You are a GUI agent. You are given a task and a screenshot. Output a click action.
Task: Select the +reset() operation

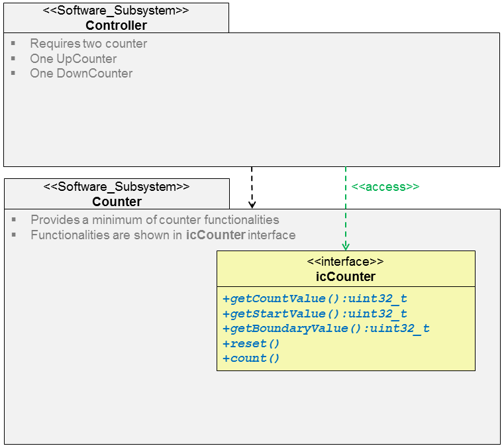coord(251,343)
